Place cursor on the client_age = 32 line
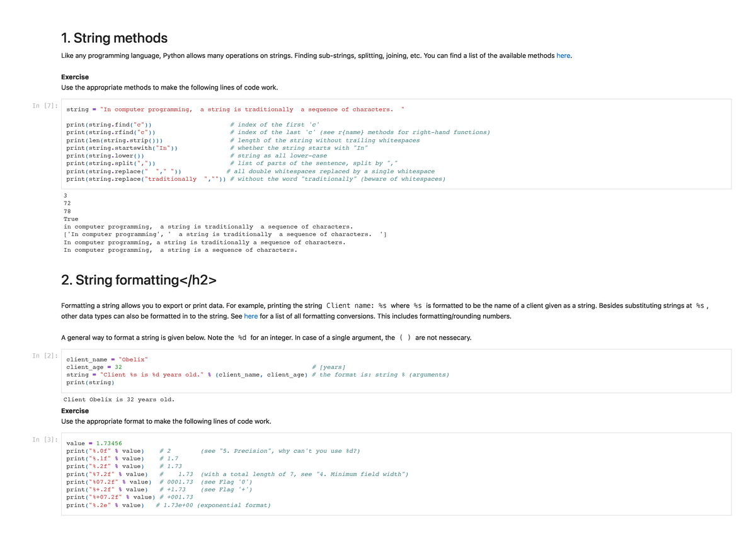Screen dimensions: 756x534 94,366
